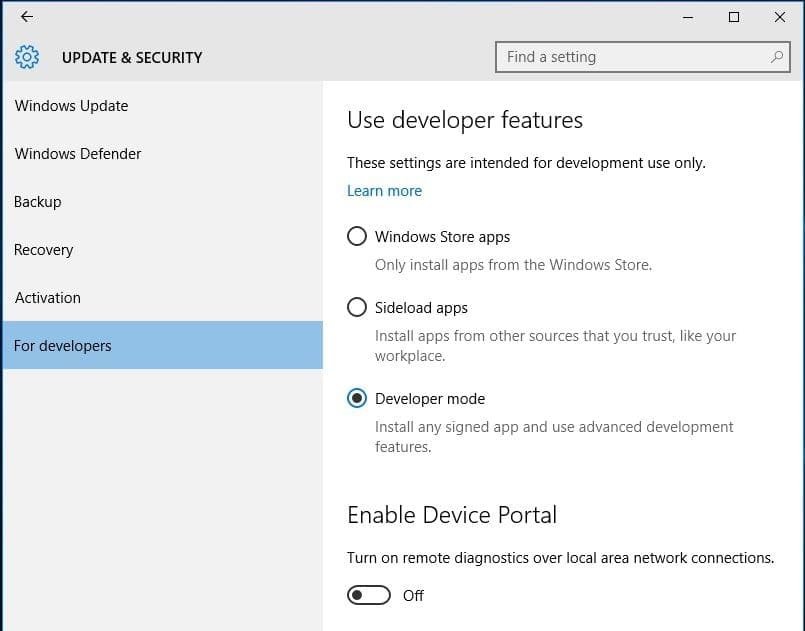Select Windows Store apps radio button
The height and width of the screenshot is (631, 805).
pos(357,237)
